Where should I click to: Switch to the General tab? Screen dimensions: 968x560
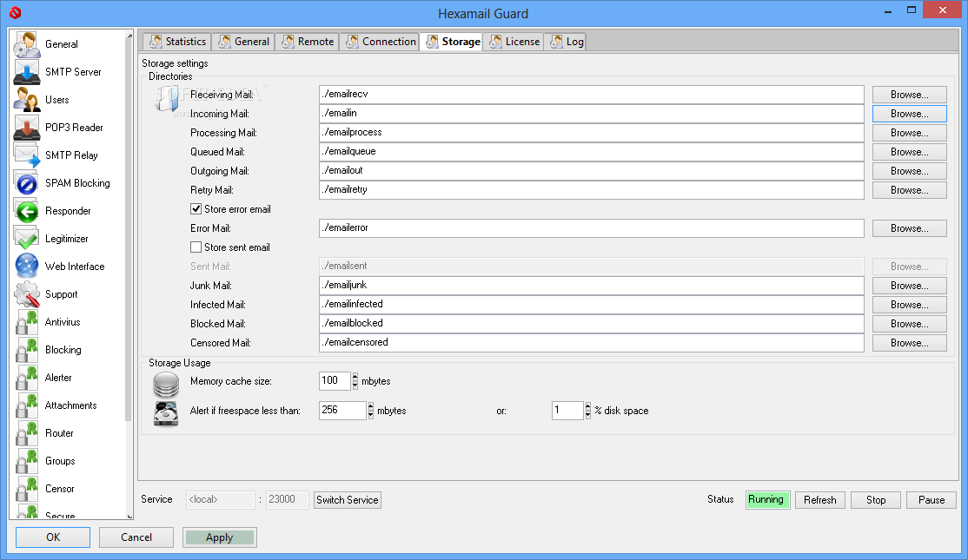point(244,42)
